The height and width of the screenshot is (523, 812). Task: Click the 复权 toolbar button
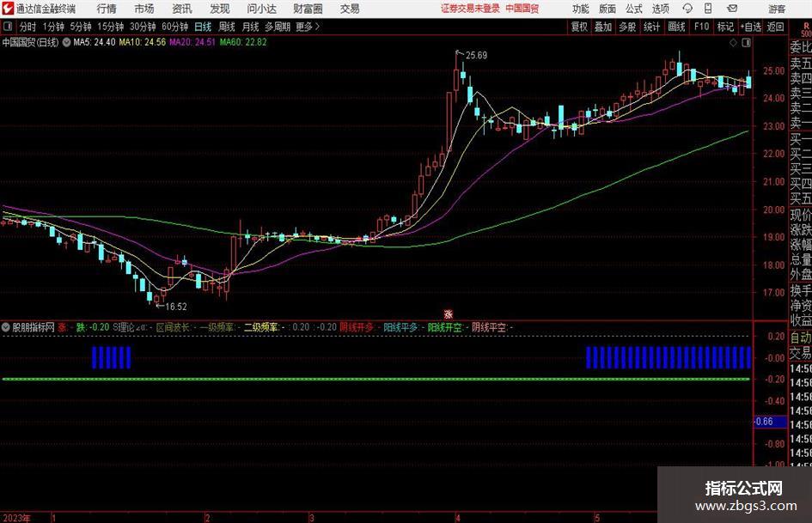click(579, 27)
